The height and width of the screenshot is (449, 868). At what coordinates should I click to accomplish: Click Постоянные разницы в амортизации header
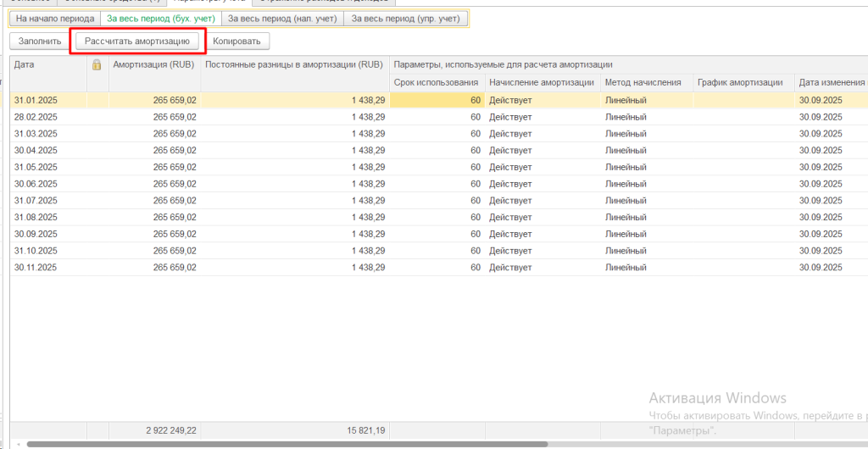[293, 64]
